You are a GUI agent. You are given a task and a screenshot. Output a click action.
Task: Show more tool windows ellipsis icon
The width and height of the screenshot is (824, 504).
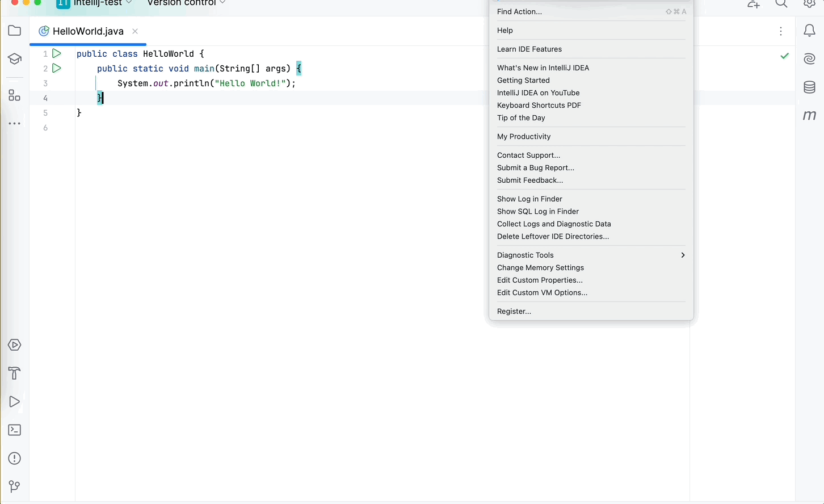pos(15,123)
